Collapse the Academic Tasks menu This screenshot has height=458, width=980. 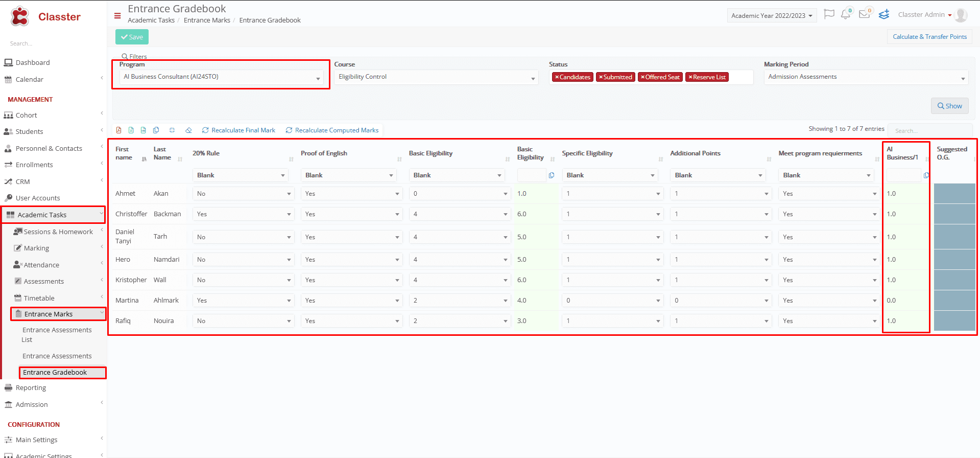click(54, 215)
